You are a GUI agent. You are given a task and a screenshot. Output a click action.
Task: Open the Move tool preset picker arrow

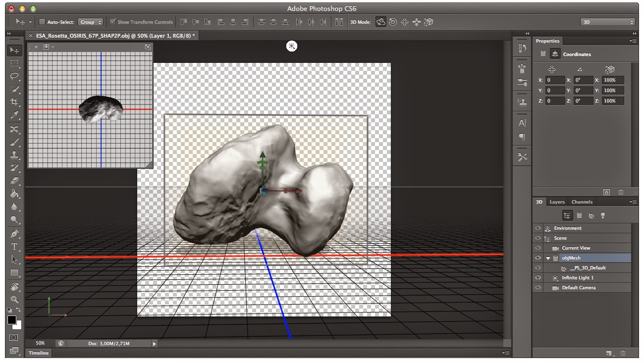[x=30, y=22]
